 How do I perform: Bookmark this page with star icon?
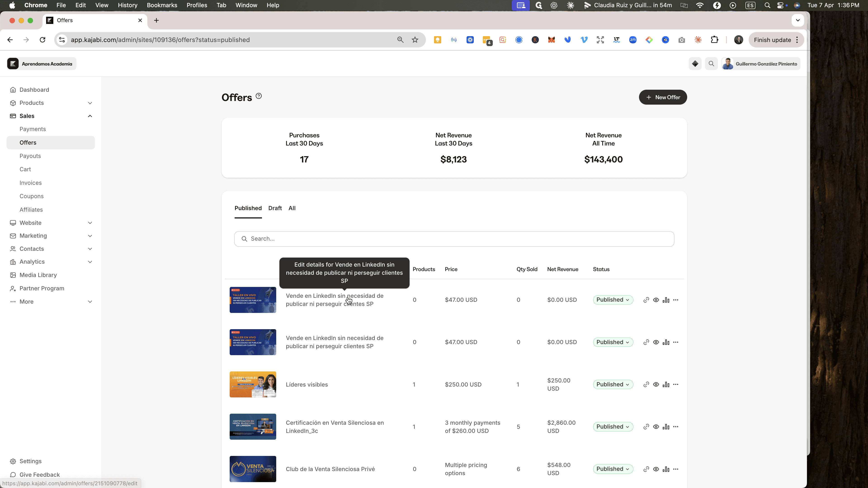click(x=415, y=40)
